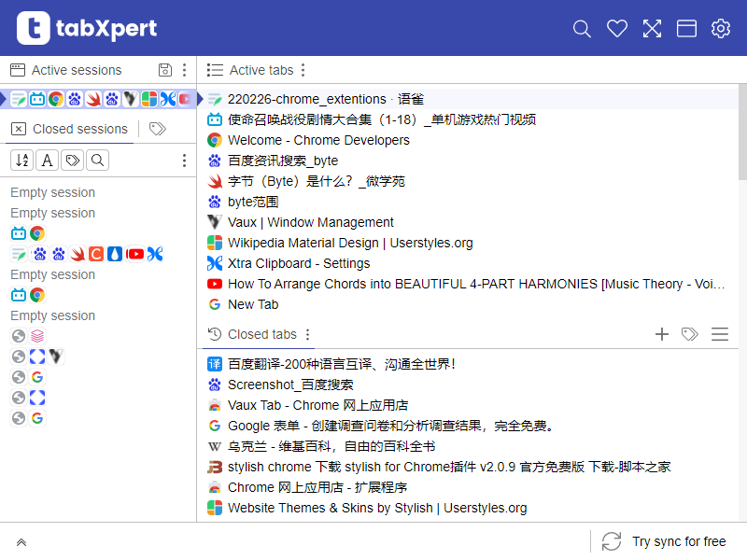Open the byte范围 tab
This screenshot has width=747, height=560.
pyautogui.click(x=468, y=202)
